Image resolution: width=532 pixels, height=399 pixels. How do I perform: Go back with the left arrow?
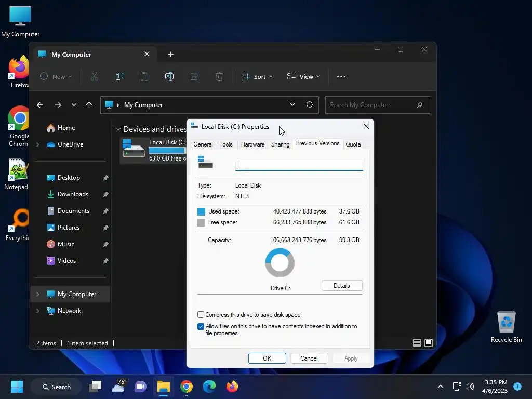[x=40, y=105]
